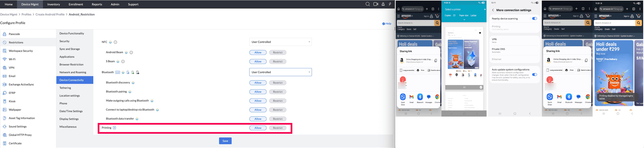The height and width of the screenshot is (148, 644).
Task: Tap the orange search button in first Amazon screen
Action: (437, 23)
